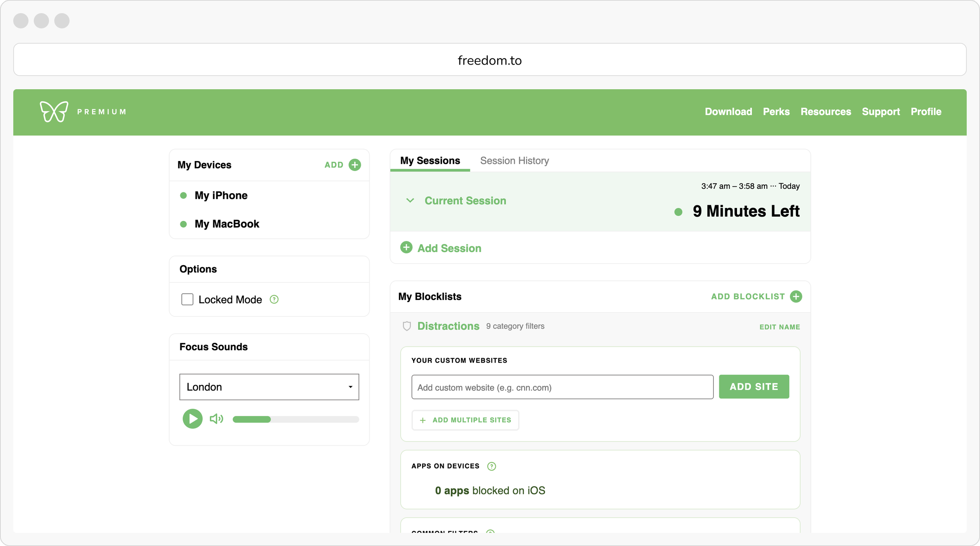980x546 pixels.
Task: Open the Apps on Devices help icon
Action: (x=491, y=466)
